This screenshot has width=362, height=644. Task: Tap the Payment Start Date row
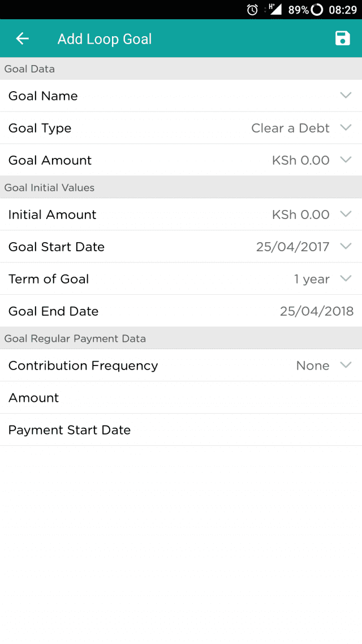click(181, 430)
